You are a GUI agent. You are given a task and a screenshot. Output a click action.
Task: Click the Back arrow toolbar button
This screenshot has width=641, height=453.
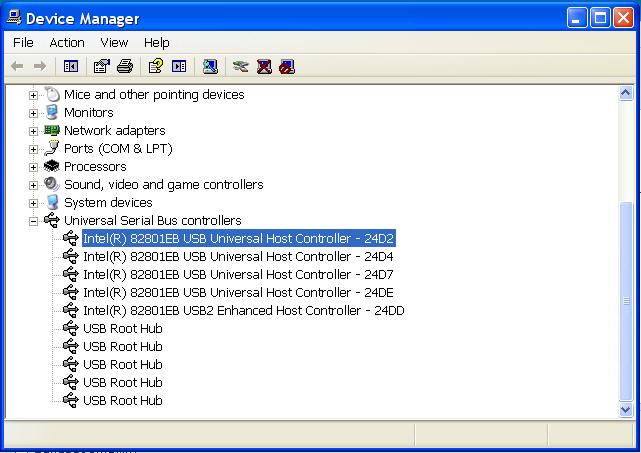click(x=17, y=66)
